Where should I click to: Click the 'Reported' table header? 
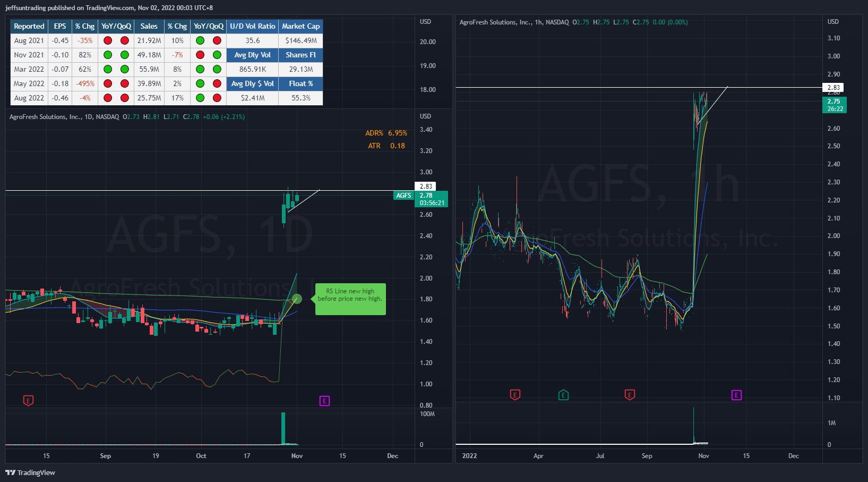point(29,26)
